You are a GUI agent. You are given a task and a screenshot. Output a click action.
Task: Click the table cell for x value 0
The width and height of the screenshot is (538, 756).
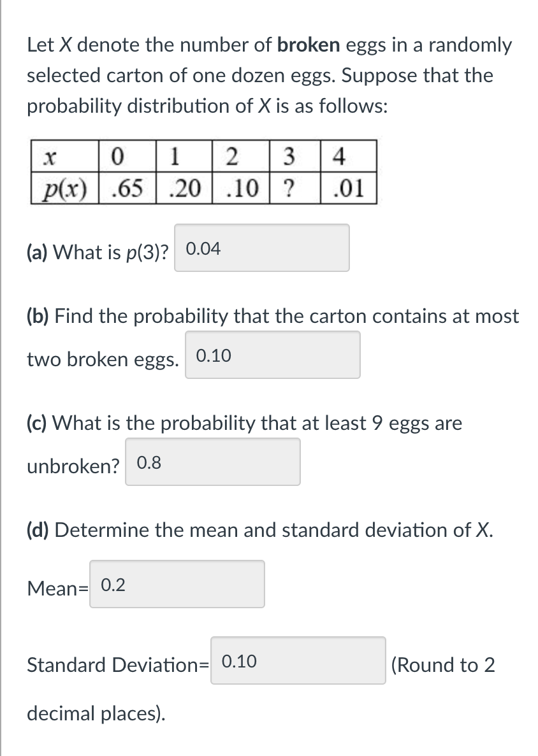click(x=117, y=155)
